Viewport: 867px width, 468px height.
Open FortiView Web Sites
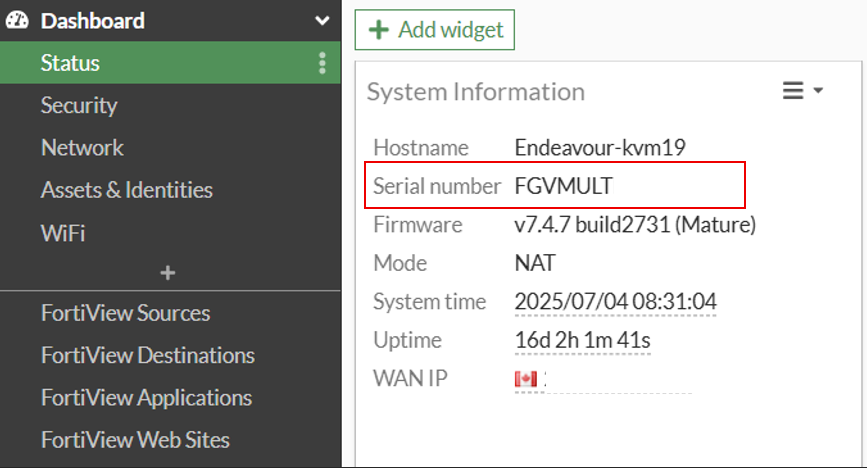[135, 440]
